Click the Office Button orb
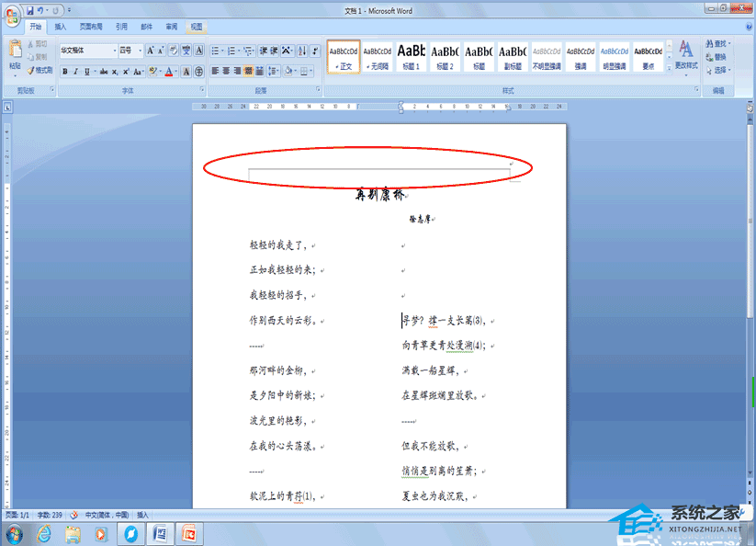The image size is (756, 546). (x=13, y=16)
